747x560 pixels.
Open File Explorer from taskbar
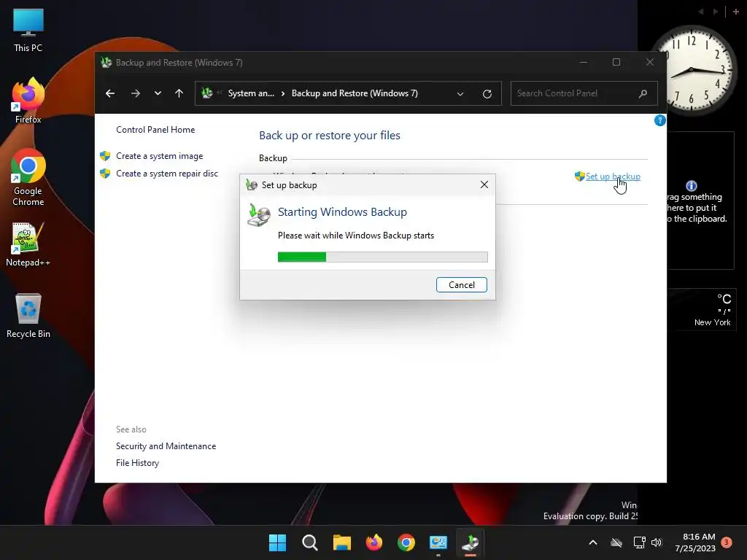(341, 542)
